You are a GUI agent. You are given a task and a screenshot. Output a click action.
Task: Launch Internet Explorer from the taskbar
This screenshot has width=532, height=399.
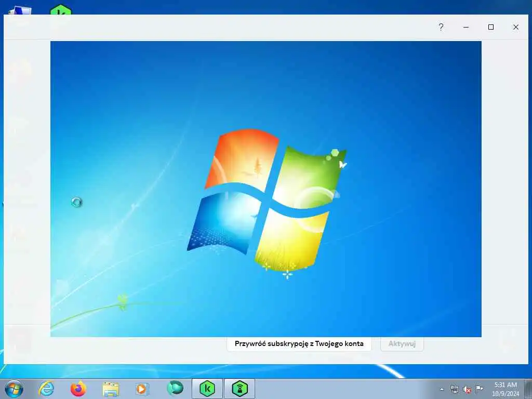46,389
